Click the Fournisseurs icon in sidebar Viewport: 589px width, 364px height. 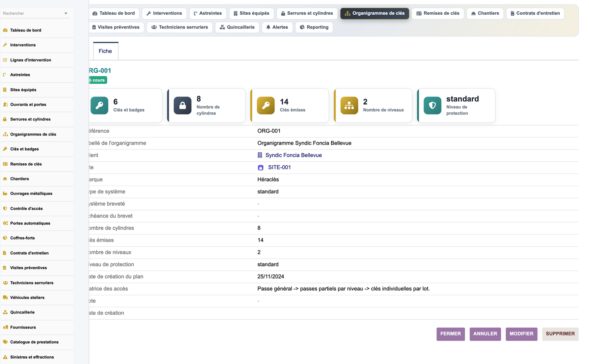(5, 327)
